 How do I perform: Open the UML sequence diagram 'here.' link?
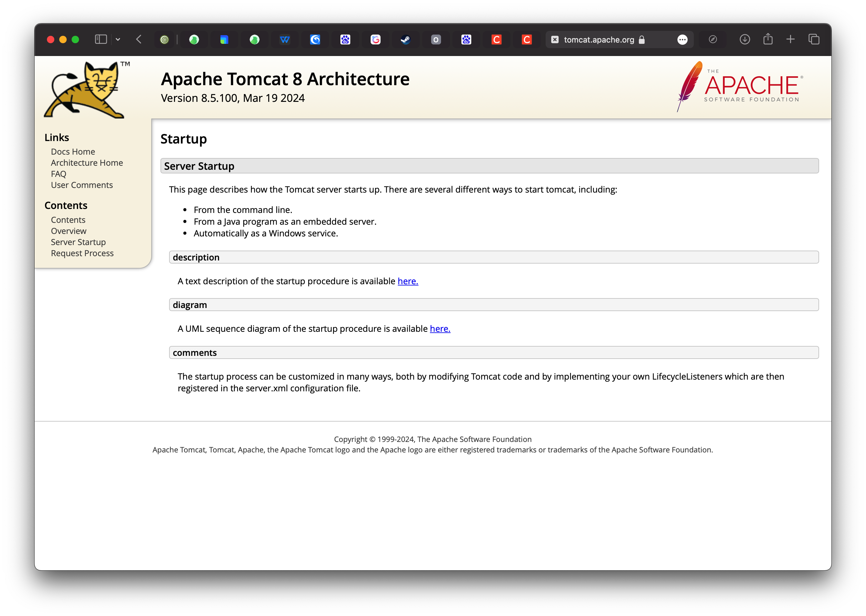tap(440, 329)
